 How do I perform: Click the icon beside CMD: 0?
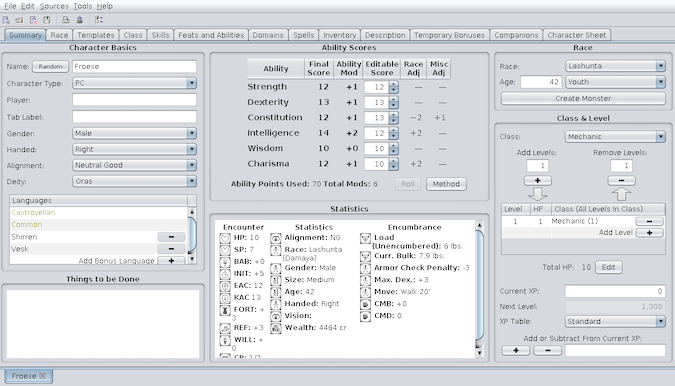coord(365,316)
